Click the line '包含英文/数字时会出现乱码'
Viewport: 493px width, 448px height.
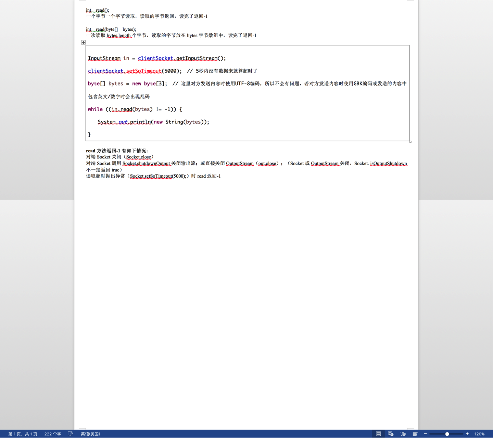click(119, 97)
